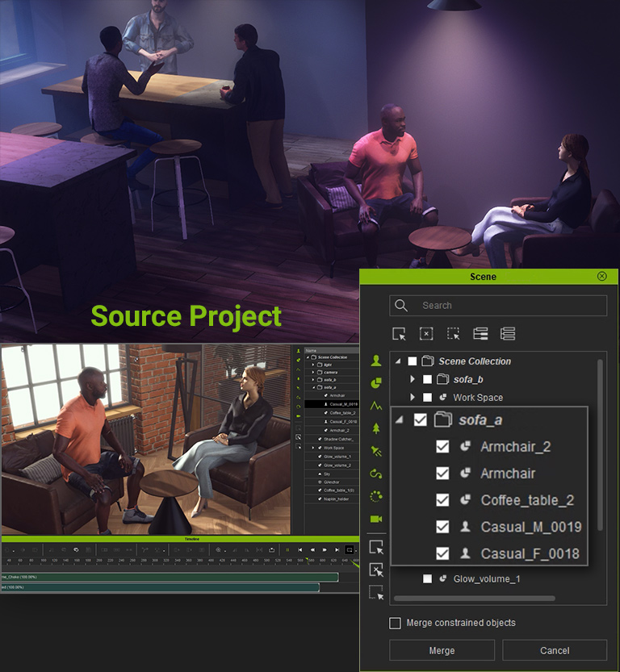
Task: Select the tree filter icon in sidebar
Action: pos(375,428)
